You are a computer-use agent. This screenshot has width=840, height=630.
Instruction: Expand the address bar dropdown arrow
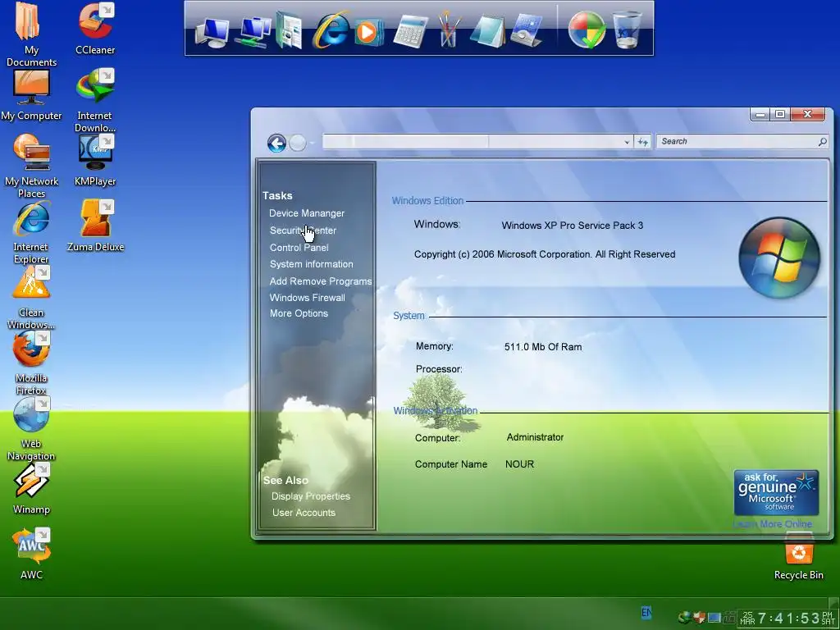[x=627, y=142]
